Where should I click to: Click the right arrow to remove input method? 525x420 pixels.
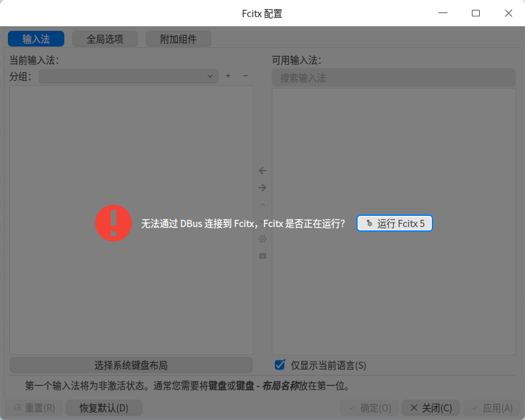pos(262,188)
